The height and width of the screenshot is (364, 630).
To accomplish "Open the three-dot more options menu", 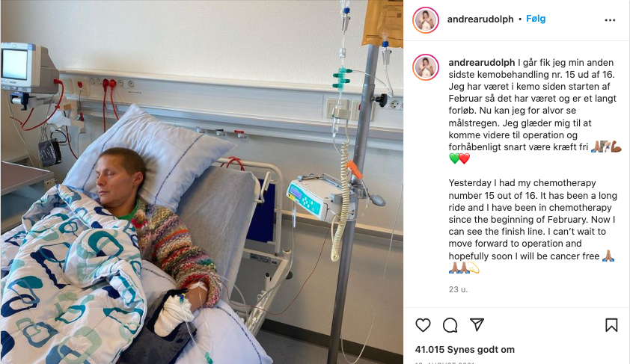I will tap(610, 20).
